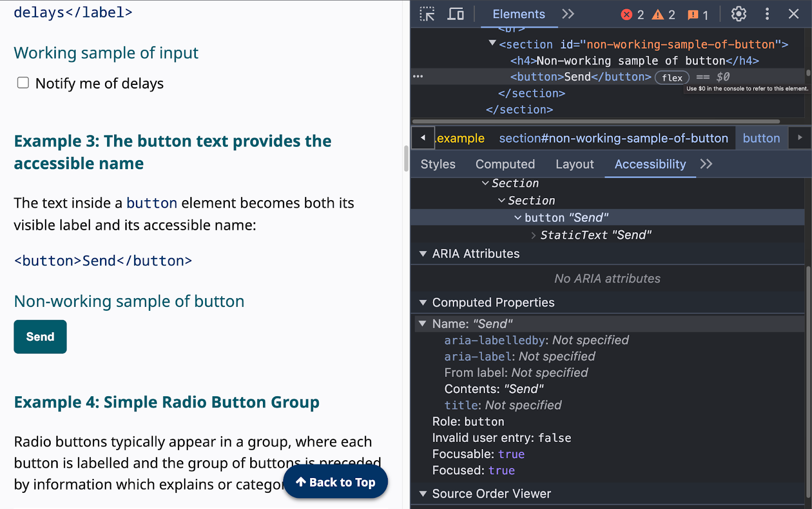This screenshot has width=812, height=509.
Task: Expand the StaticText "Send" node
Action: [x=533, y=235]
